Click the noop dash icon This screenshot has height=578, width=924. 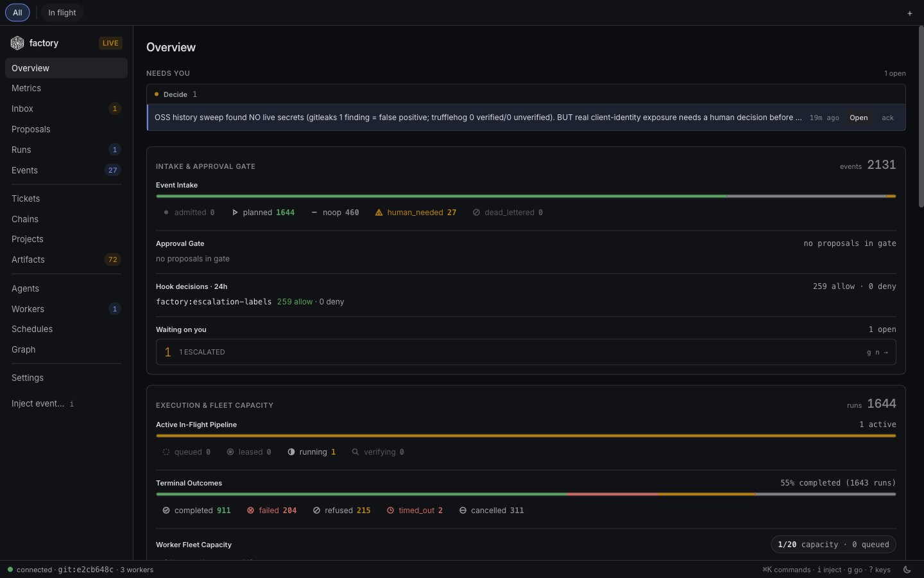pyautogui.click(x=314, y=213)
